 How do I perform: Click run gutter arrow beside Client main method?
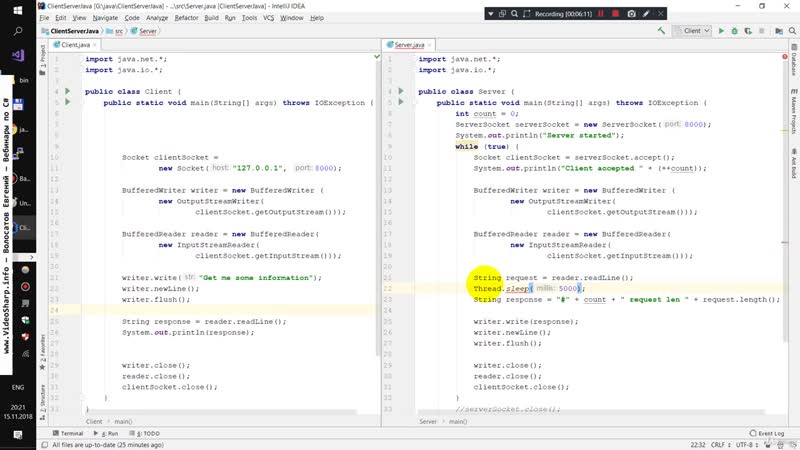click(x=67, y=102)
